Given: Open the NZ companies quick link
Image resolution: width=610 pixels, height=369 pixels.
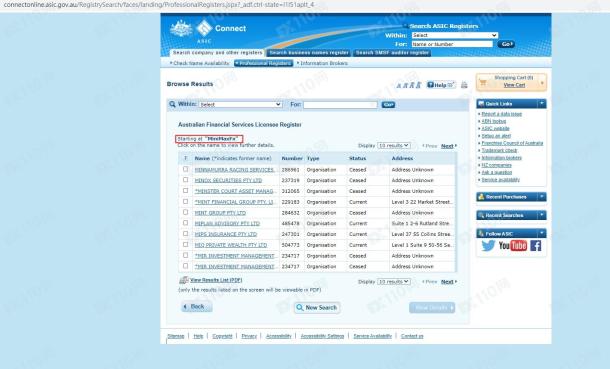Looking at the screenshot, I should [496, 165].
